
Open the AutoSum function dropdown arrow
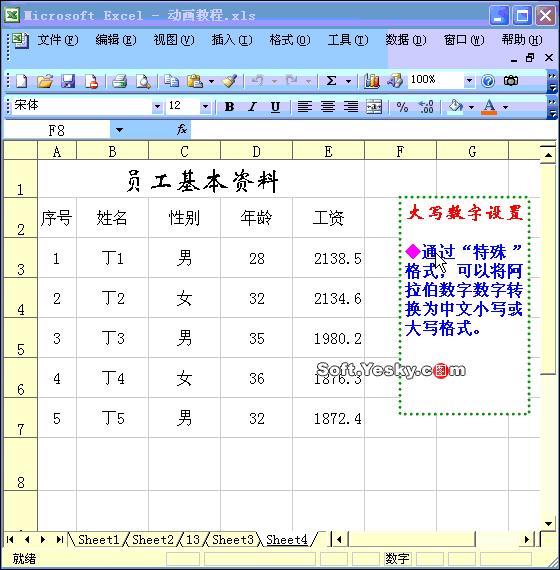tap(348, 81)
